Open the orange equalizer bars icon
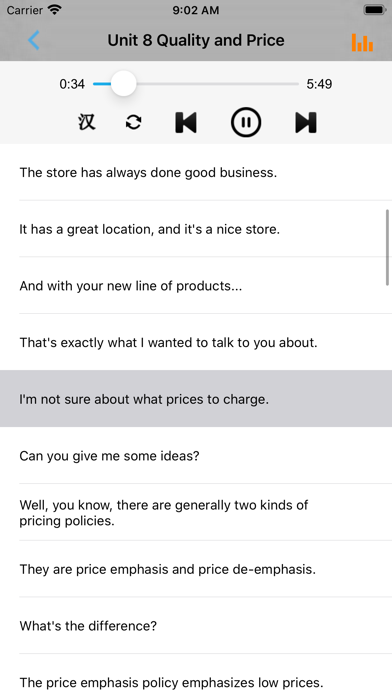392x696 pixels. pyautogui.click(x=362, y=43)
